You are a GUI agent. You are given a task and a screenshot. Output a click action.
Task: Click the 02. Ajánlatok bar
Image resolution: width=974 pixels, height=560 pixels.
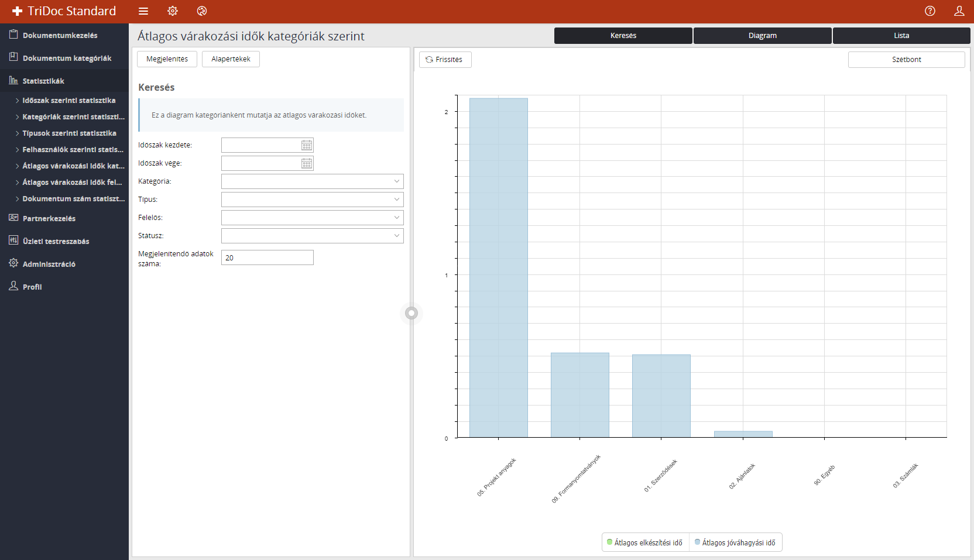click(x=743, y=434)
